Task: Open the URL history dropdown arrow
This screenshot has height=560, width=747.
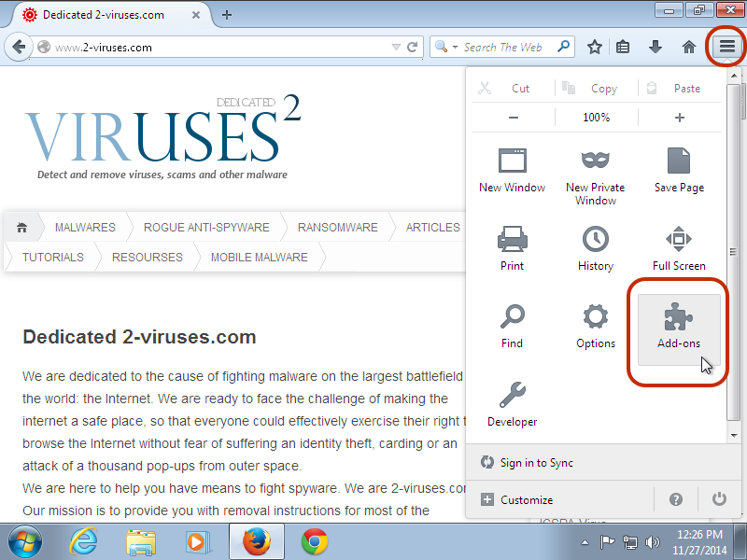Action: coord(396,48)
